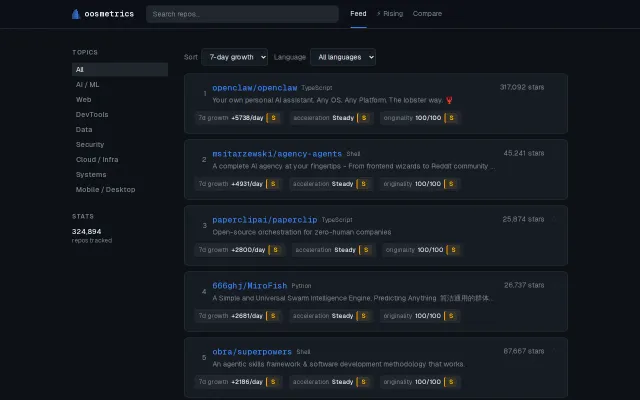Click the paperclip description text
This screenshot has height=400, width=640.
pyautogui.click(x=302, y=232)
